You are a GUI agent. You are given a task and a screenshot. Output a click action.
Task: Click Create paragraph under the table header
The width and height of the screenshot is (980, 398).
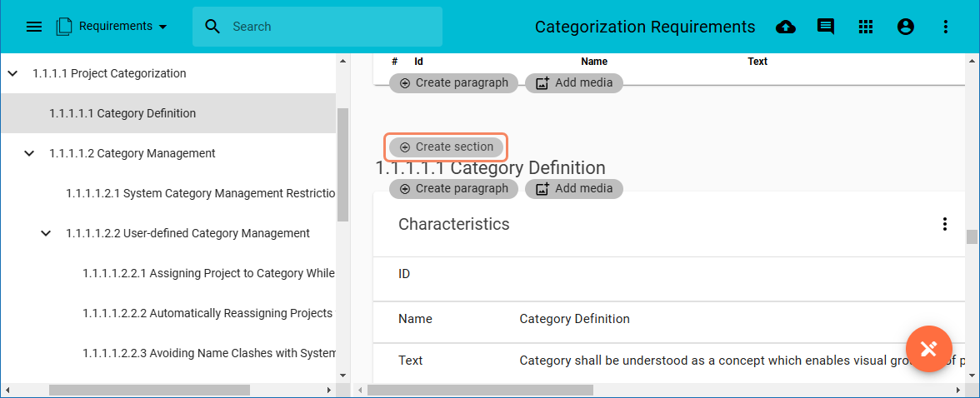(x=454, y=82)
